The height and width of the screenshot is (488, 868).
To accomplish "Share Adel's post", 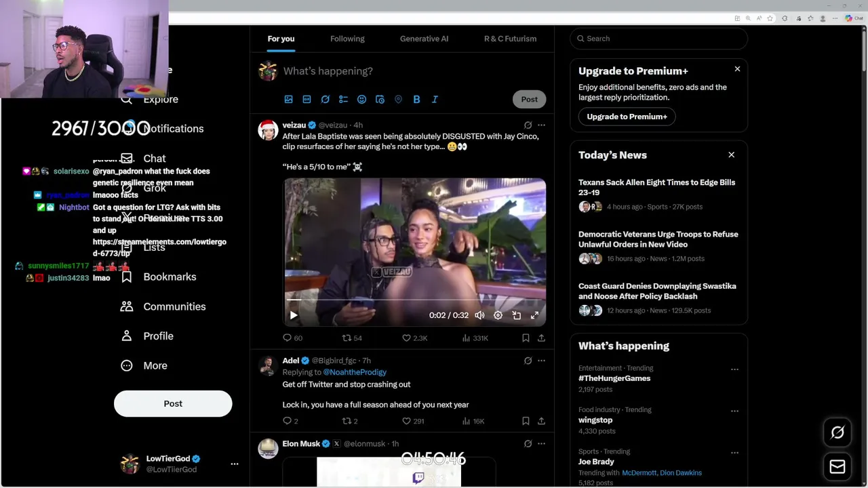I will click(541, 421).
